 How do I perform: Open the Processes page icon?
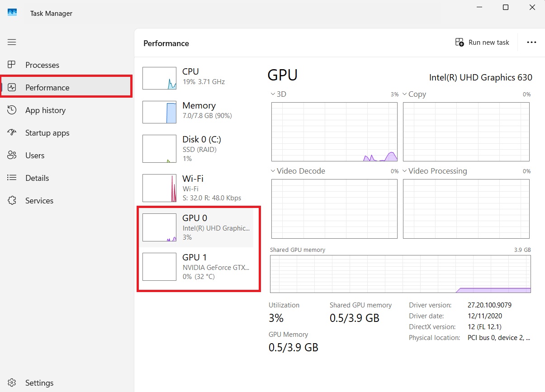(12, 65)
